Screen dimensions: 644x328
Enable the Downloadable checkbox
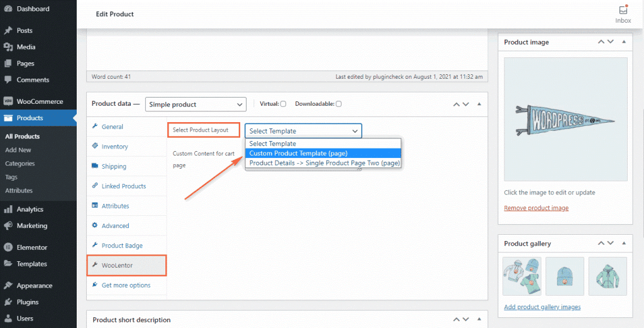[x=338, y=104]
